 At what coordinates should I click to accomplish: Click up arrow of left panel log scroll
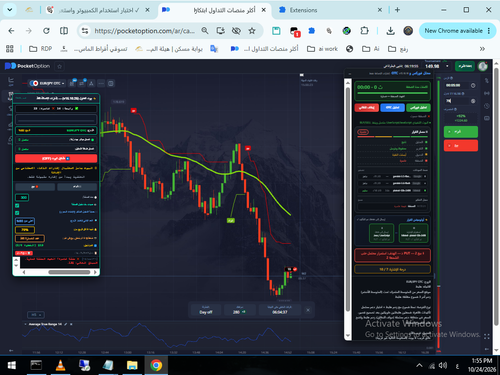point(16,260)
